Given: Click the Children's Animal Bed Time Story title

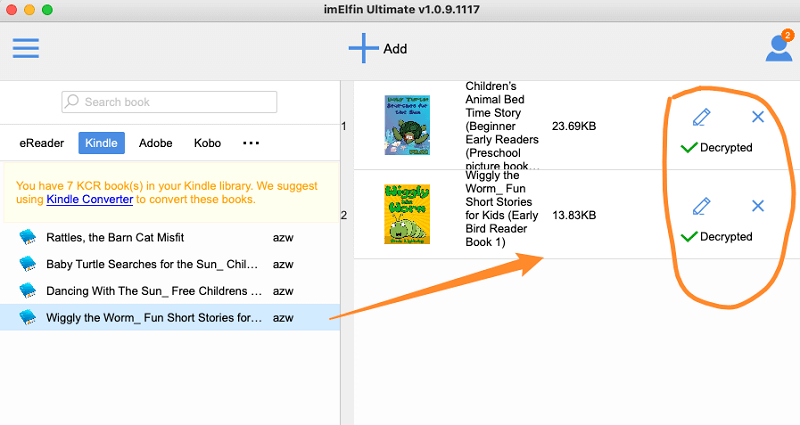Looking at the screenshot, I should pyautogui.click(x=502, y=126).
